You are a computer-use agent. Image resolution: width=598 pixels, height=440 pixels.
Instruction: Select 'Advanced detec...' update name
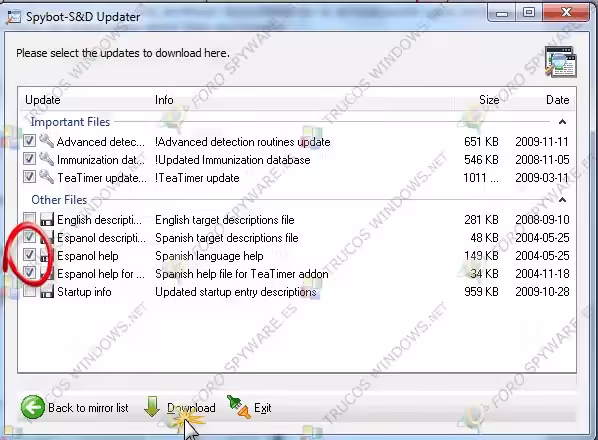[101, 142]
